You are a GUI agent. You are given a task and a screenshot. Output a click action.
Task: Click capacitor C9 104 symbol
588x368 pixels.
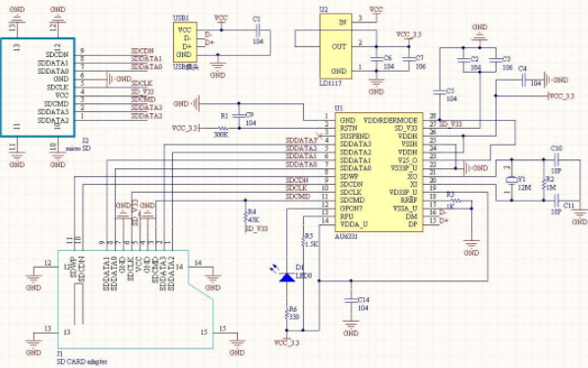239,116
